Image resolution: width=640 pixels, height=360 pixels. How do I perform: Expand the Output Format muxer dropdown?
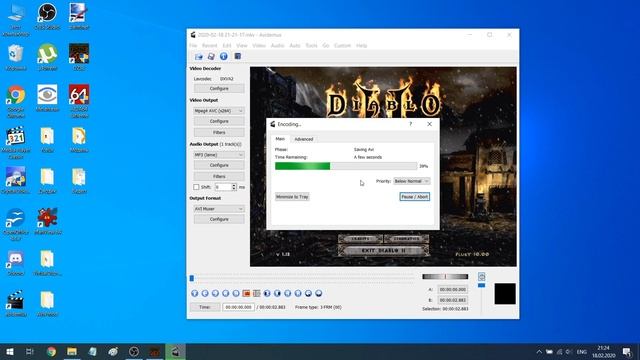click(219, 209)
